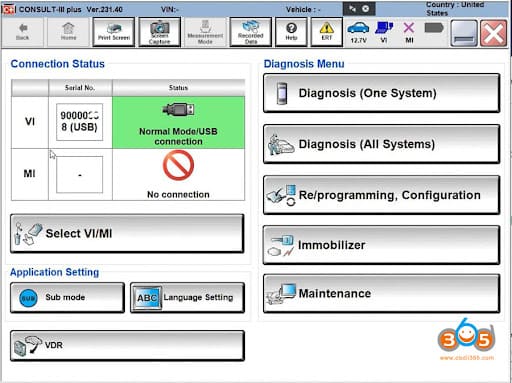
Task: Click the Screen Capture camera button
Action: pyautogui.click(x=160, y=32)
